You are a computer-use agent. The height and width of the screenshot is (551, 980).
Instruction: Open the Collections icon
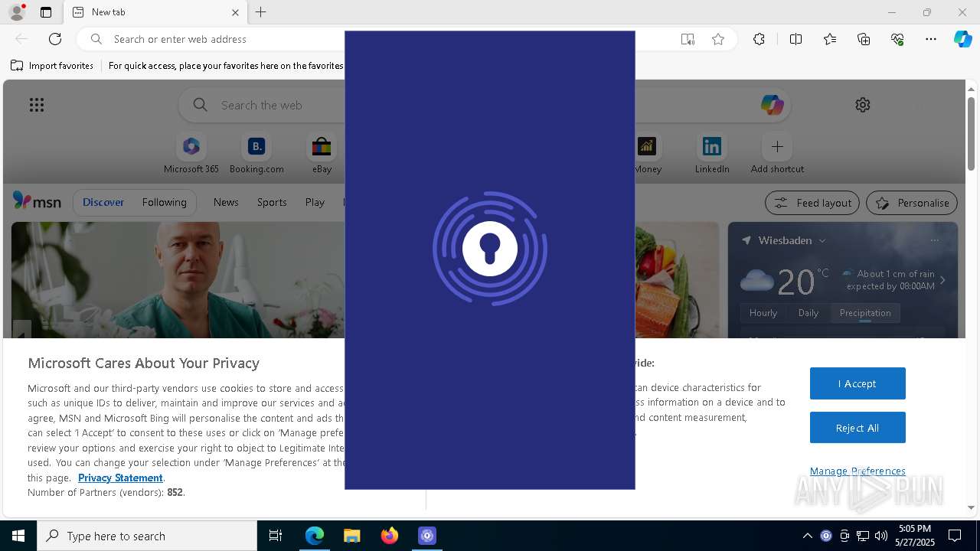pos(864,39)
